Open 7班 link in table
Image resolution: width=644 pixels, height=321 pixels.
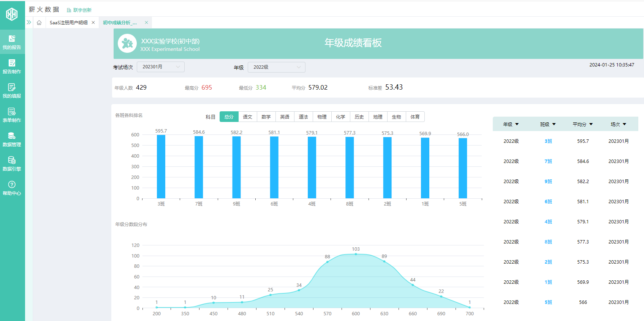(548, 161)
